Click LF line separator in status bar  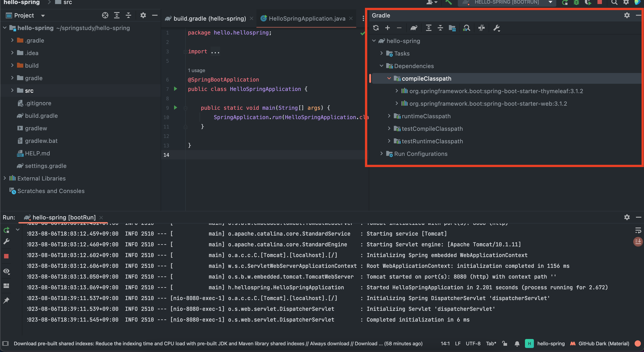click(458, 343)
